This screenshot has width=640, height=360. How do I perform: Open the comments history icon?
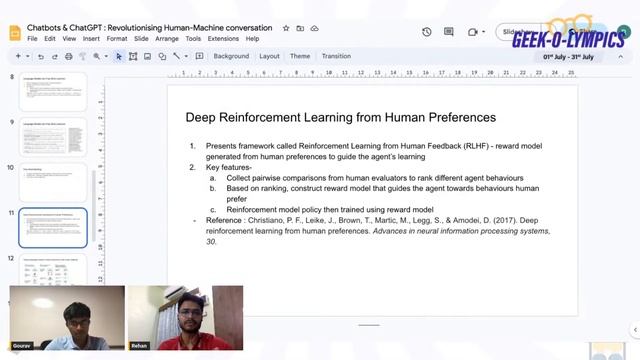coord(449,32)
